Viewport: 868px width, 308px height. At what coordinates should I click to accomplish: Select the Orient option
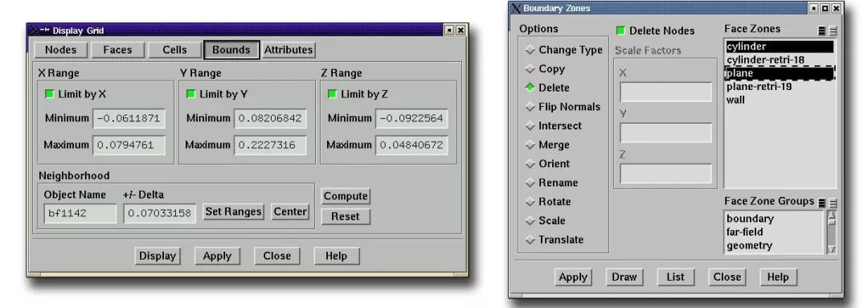[547, 163]
